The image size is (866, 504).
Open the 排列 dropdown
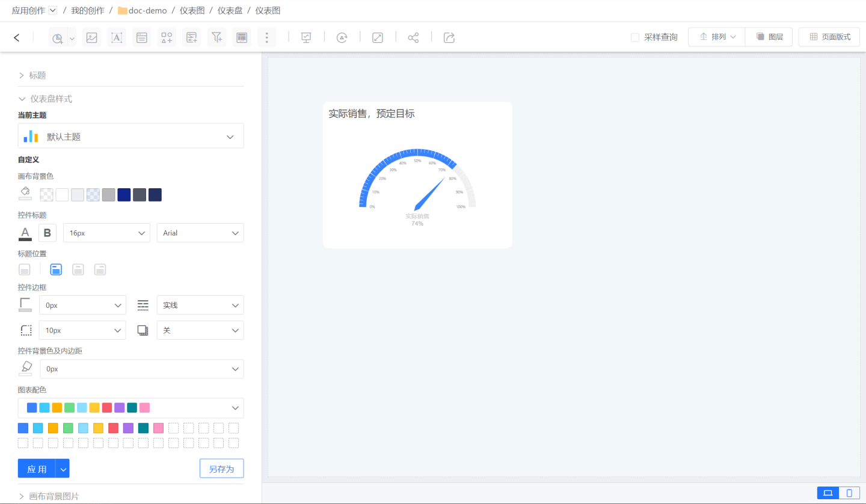[x=717, y=37]
